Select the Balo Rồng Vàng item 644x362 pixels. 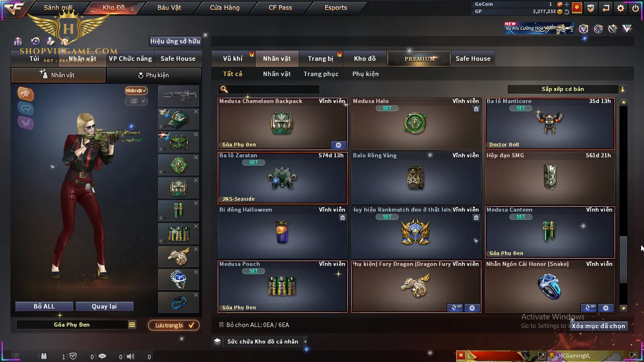[416, 178]
